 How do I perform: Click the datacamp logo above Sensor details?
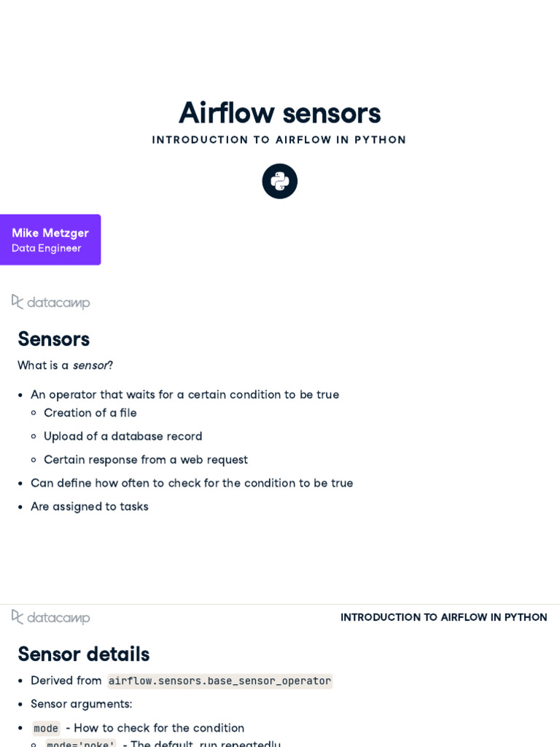[x=51, y=617]
